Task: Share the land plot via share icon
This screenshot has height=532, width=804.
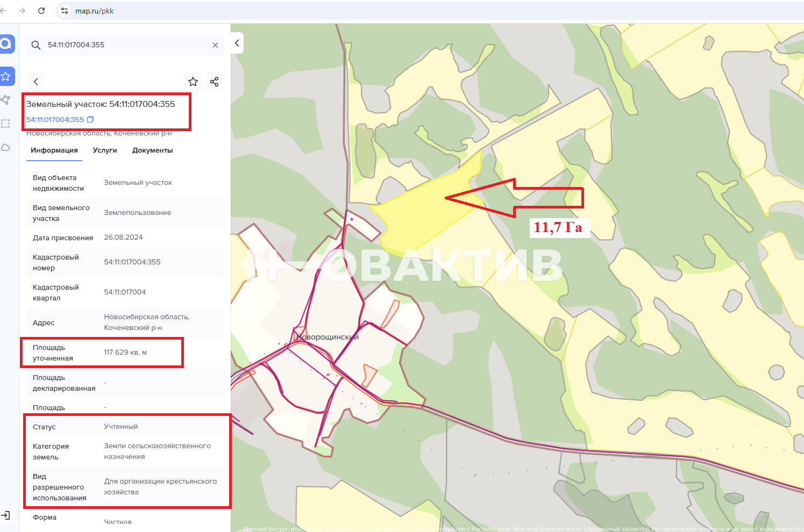Action: 214,82
